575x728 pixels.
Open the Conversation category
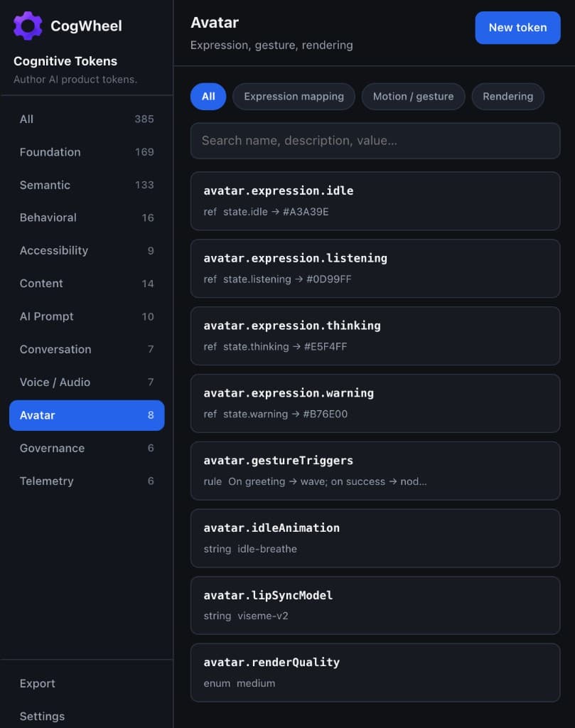click(x=87, y=350)
